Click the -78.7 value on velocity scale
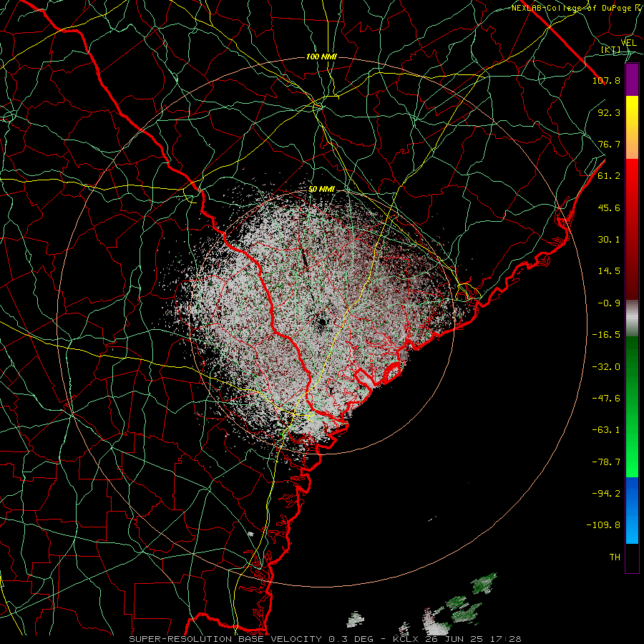This screenshot has height=644, width=644. 606,462
